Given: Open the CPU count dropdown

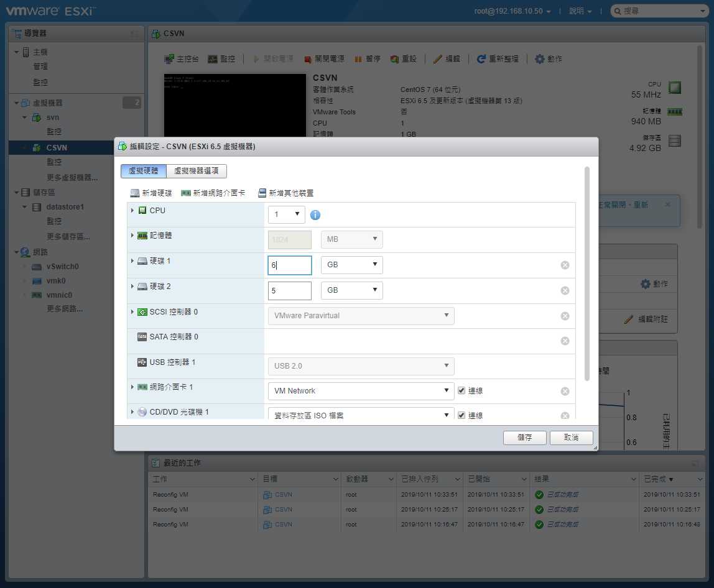Looking at the screenshot, I should pyautogui.click(x=287, y=214).
